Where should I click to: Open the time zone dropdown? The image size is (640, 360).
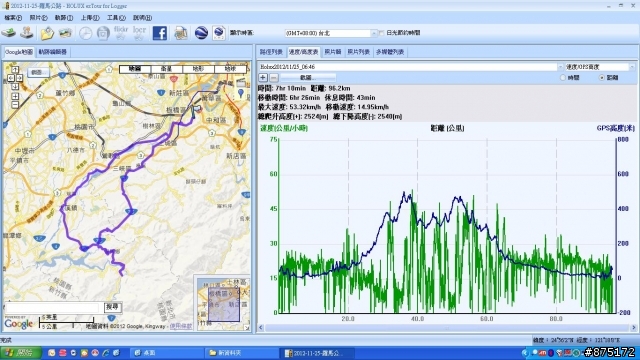(373, 33)
